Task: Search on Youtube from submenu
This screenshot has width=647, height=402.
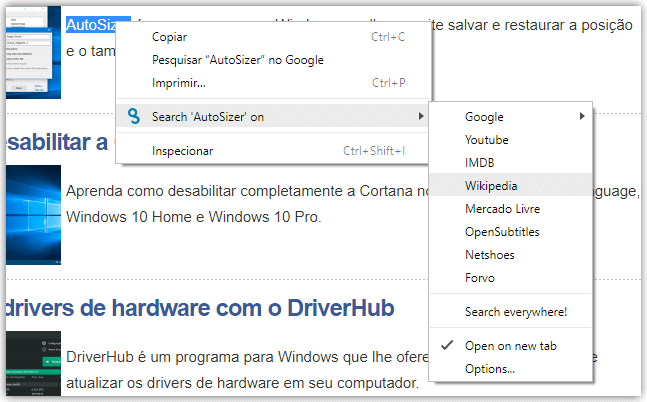Action: coord(486,140)
